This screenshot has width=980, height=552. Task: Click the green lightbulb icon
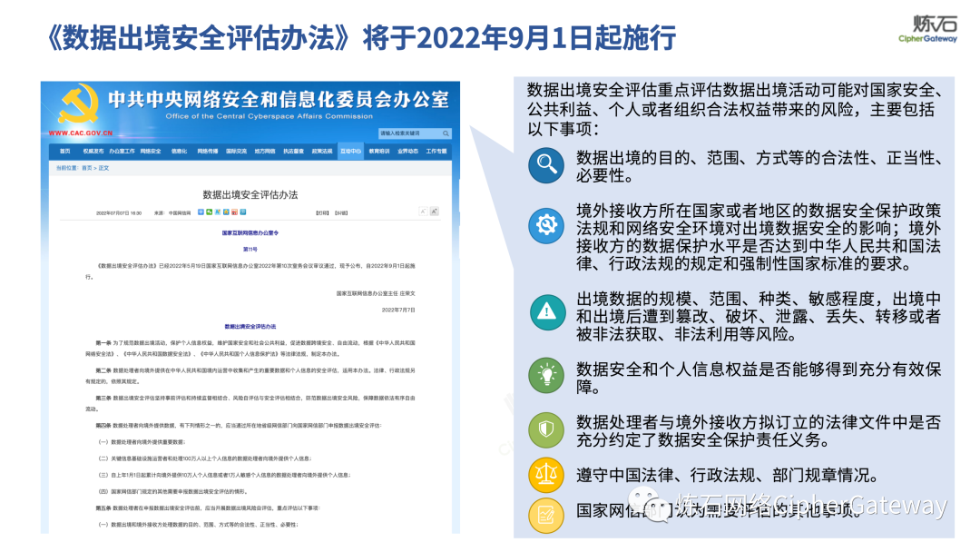(546, 376)
